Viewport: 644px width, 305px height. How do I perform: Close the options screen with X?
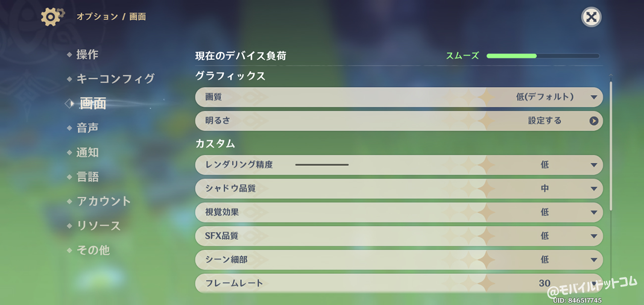[x=591, y=17]
